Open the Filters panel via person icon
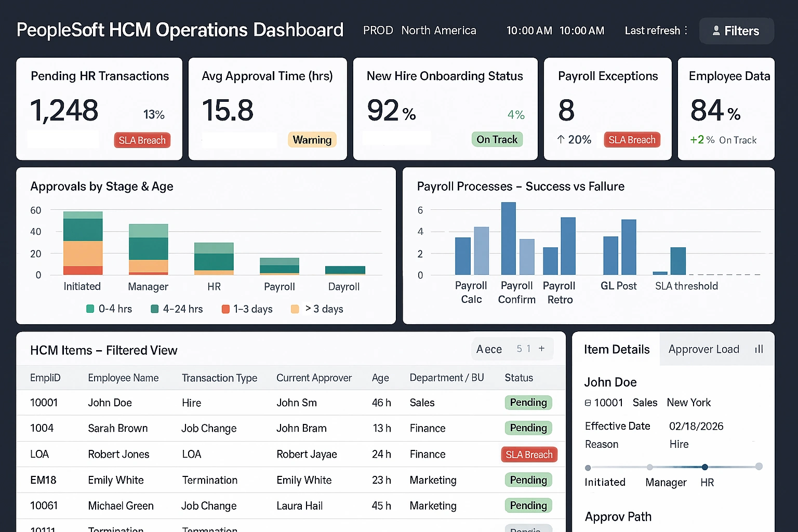Viewport: 798px width, 532px height. 717,31
